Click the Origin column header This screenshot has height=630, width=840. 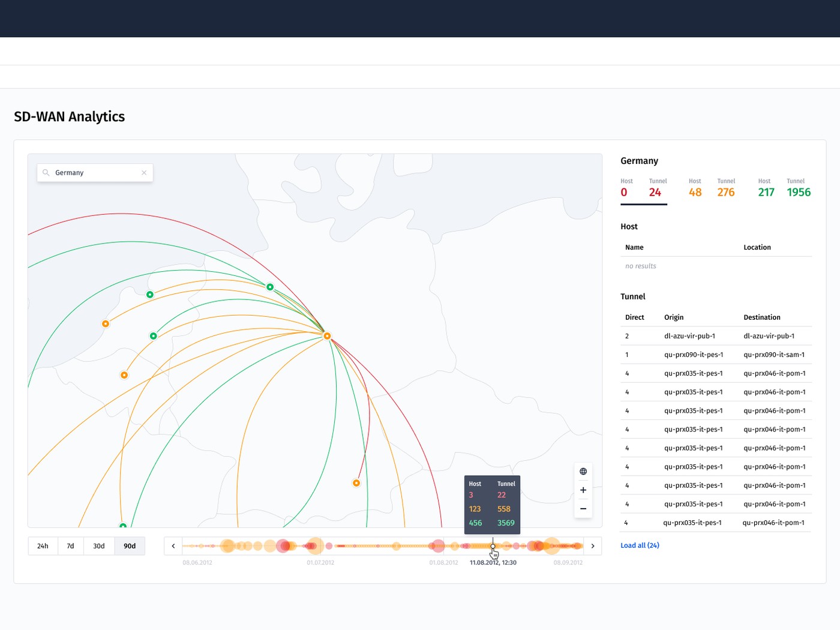[674, 317]
